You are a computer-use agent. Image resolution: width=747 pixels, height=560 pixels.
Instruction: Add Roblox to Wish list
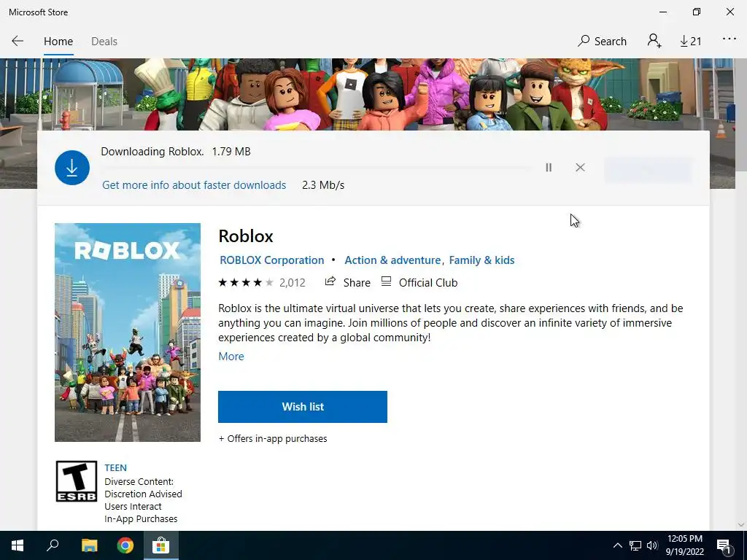point(303,407)
